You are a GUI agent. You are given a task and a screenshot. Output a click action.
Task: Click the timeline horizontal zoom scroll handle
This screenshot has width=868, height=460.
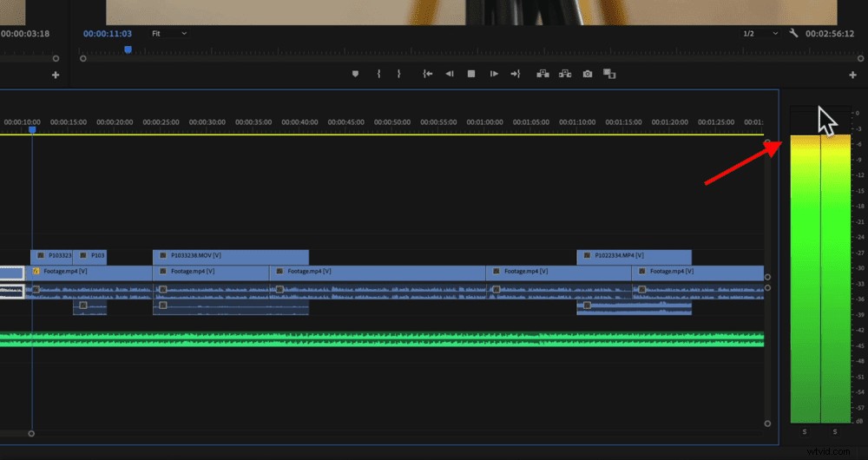coord(31,433)
